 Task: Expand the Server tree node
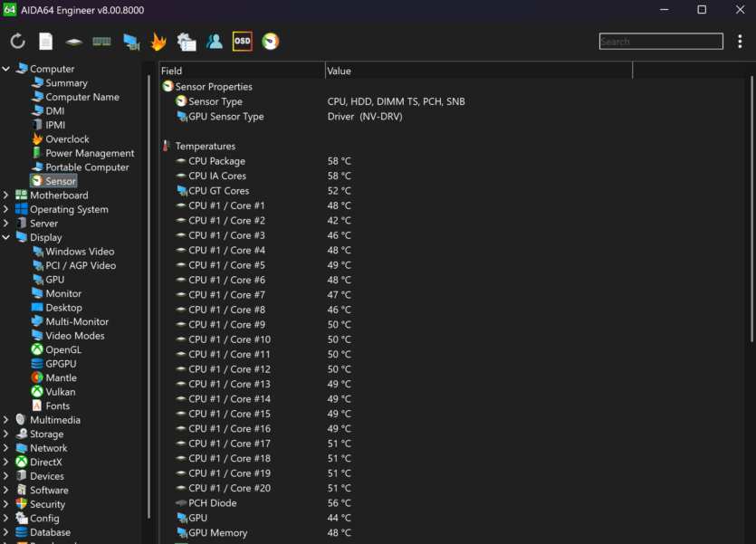[5, 223]
